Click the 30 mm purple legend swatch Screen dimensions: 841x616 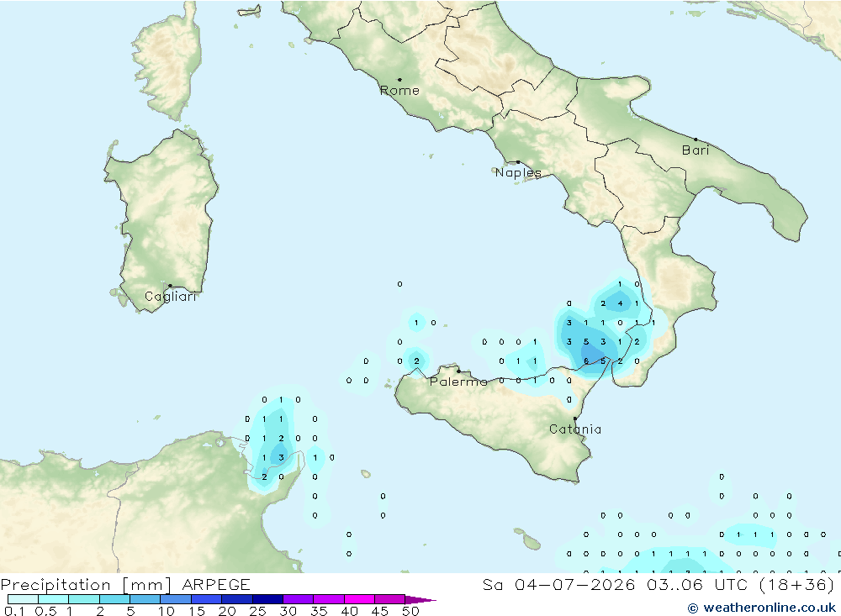(x=298, y=599)
